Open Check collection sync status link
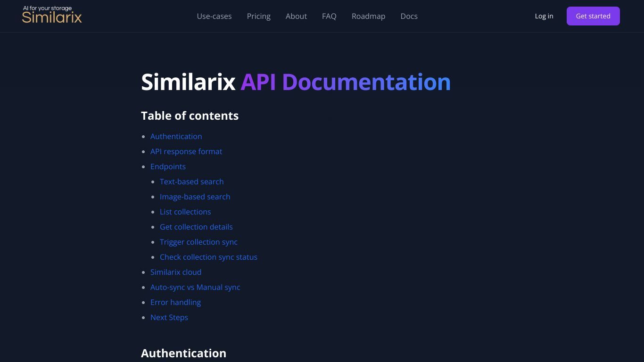 208,257
